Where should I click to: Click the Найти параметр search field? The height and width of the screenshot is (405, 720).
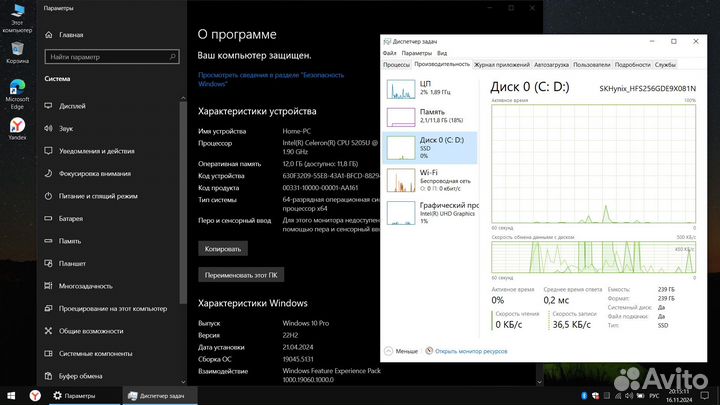coord(105,57)
